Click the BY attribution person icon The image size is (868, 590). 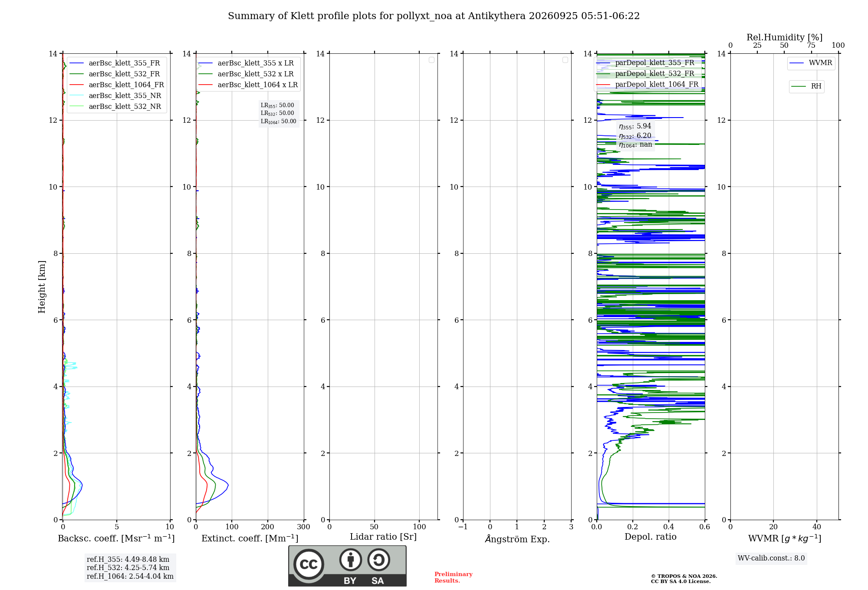tap(351, 560)
